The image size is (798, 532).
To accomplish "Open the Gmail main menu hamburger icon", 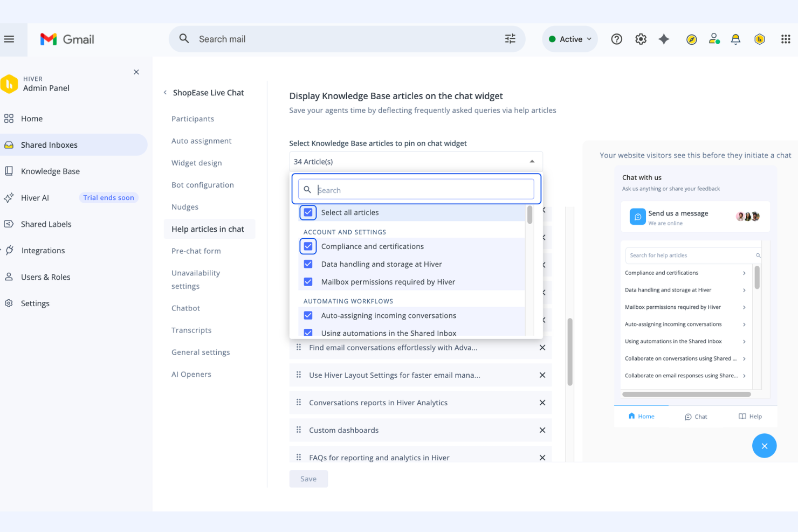I will [x=9, y=39].
